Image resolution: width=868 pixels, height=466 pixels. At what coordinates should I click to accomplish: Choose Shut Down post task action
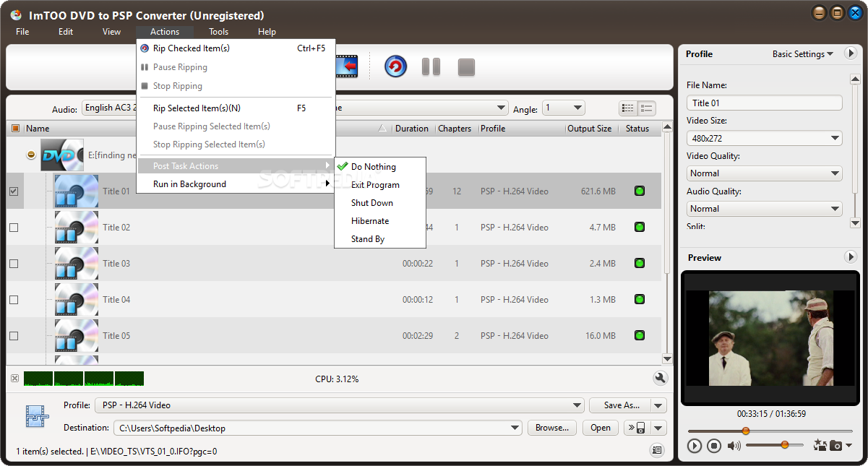380,203
